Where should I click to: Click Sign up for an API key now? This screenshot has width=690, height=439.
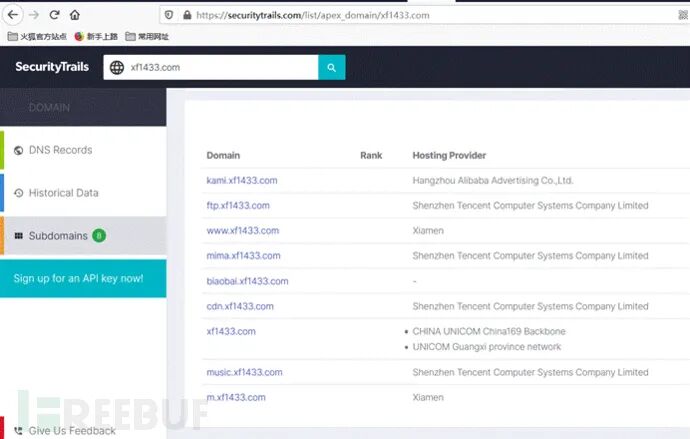click(x=83, y=278)
